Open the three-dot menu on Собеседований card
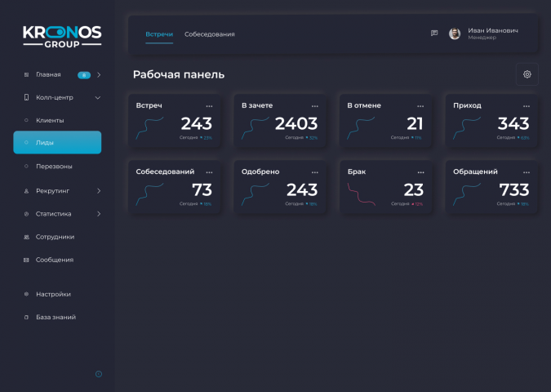The image size is (551, 392). point(209,172)
